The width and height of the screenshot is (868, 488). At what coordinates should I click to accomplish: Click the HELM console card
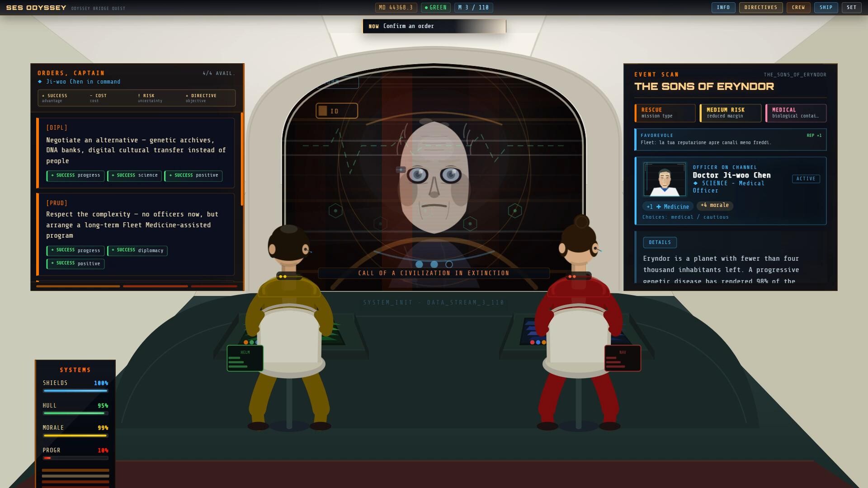[245, 358]
